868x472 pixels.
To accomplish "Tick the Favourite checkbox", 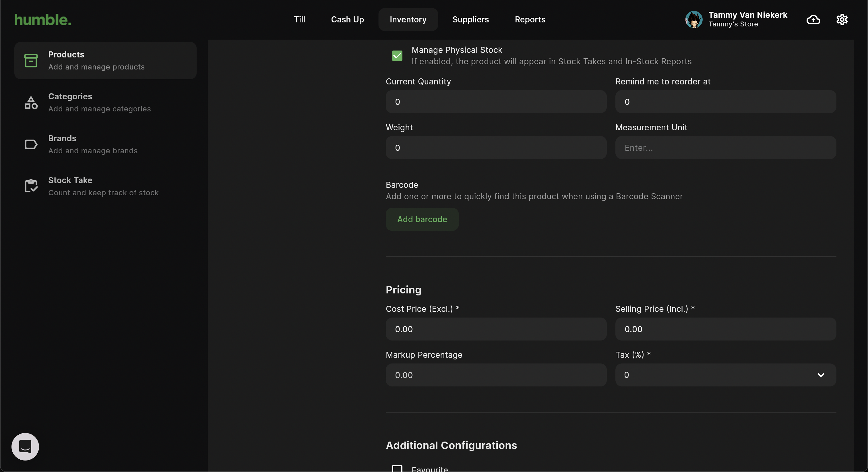I will [397, 469].
